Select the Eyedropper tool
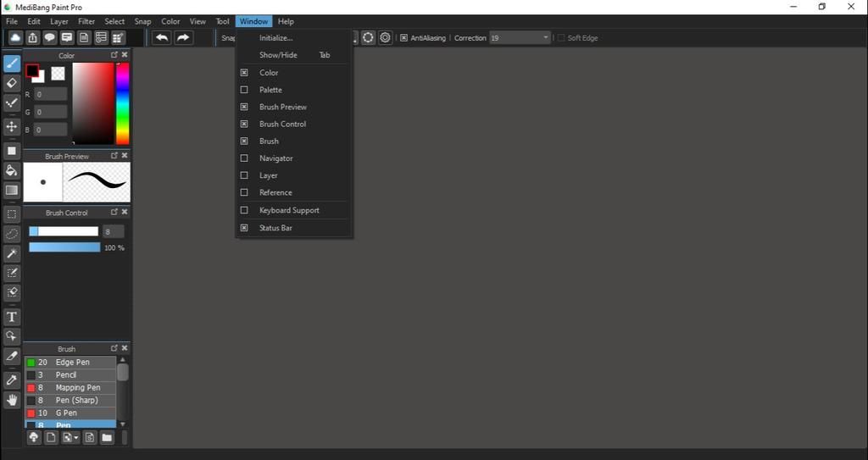 12,380
